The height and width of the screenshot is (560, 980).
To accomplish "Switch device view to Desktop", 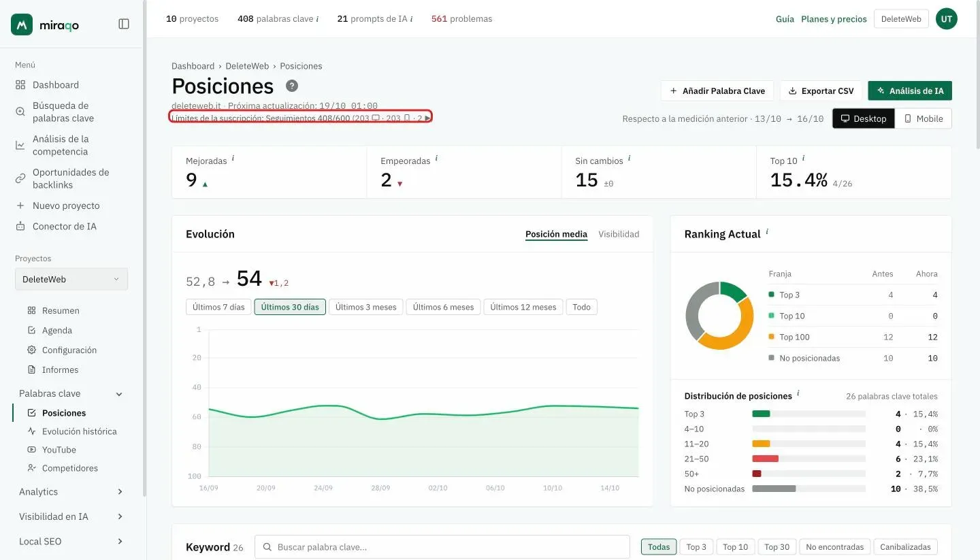I will pos(864,118).
